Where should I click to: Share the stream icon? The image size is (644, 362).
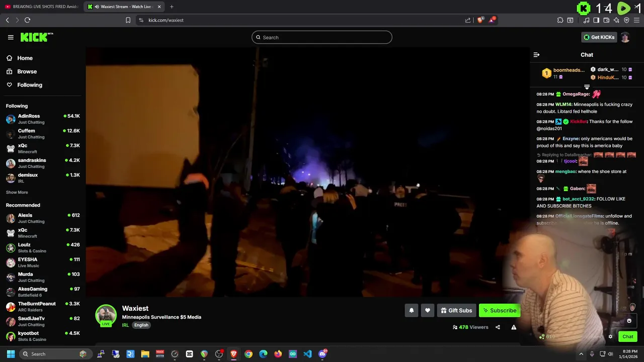click(498, 327)
